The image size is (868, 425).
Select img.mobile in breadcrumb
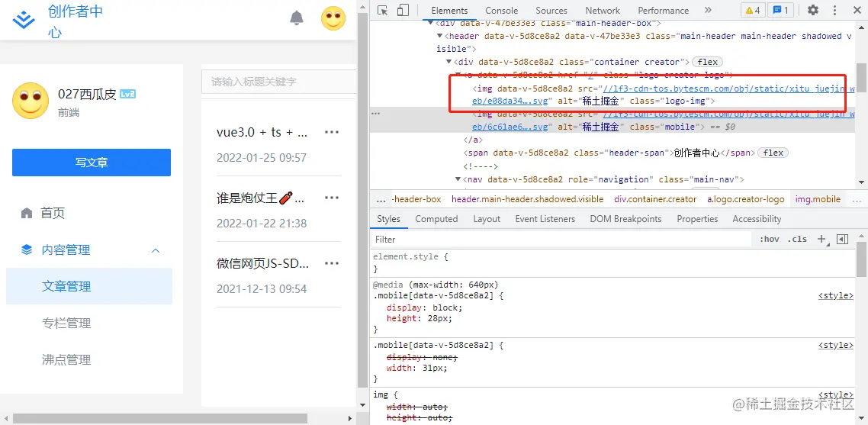coord(818,199)
